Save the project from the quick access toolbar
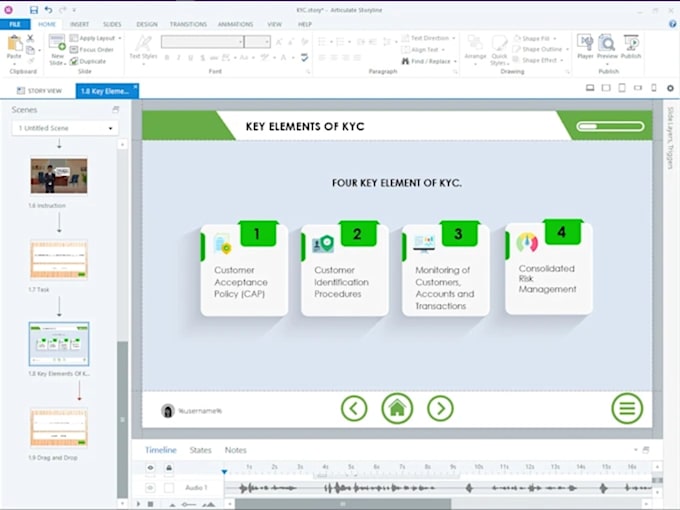Image resolution: width=680 pixels, height=510 pixels. [x=33, y=10]
